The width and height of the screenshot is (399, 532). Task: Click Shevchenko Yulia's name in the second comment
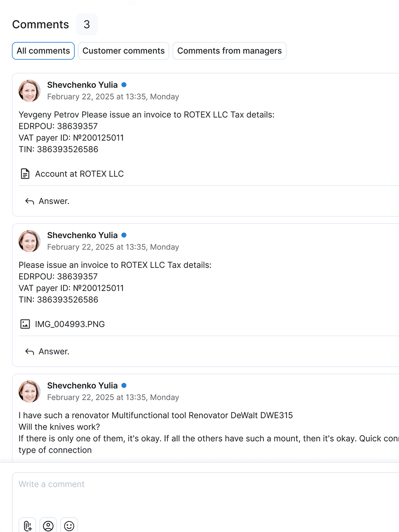[82, 235]
